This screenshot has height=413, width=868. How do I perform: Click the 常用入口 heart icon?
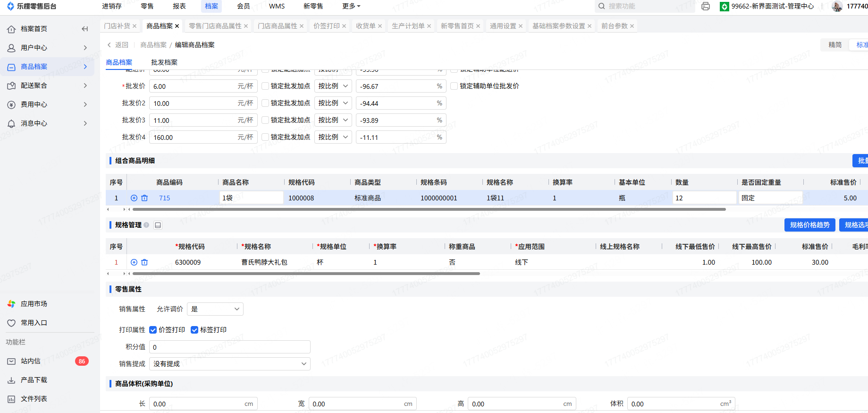(x=11, y=323)
